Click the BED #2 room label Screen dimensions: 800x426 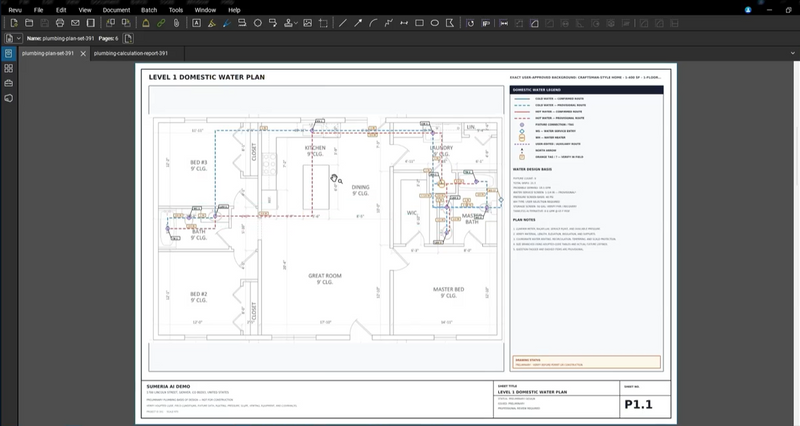pos(198,294)
